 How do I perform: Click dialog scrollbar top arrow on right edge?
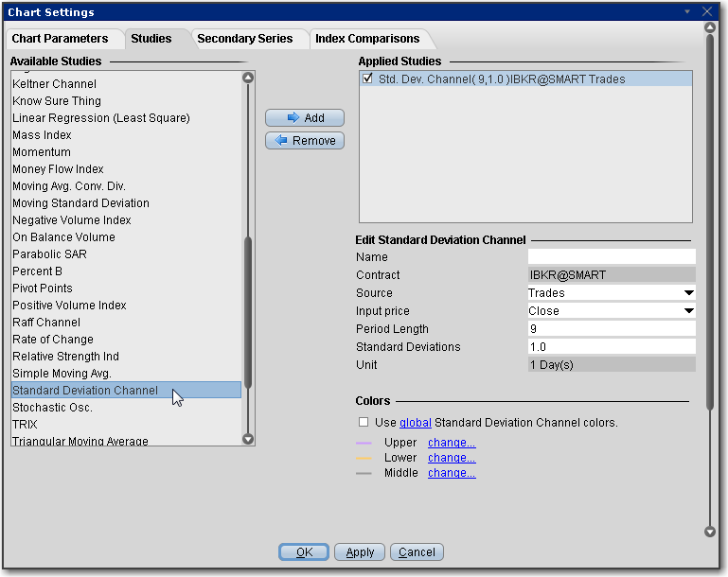(710, 27)
